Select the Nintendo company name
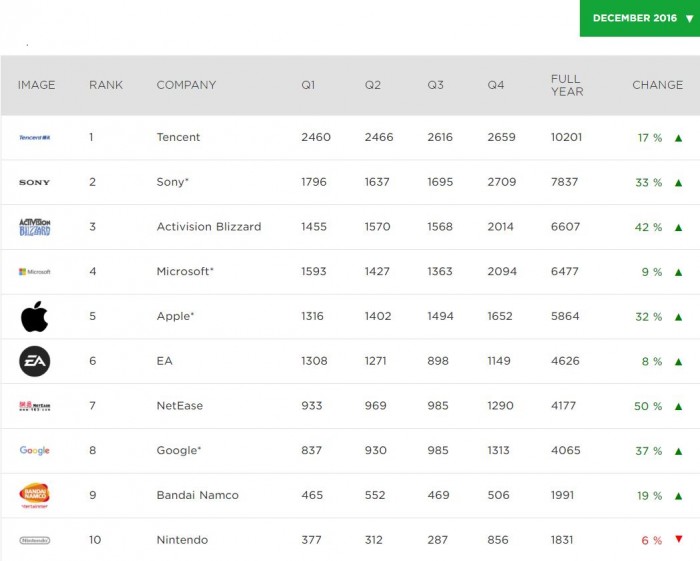The height and width of the screenshot is (561, 700). coord(182,540)
